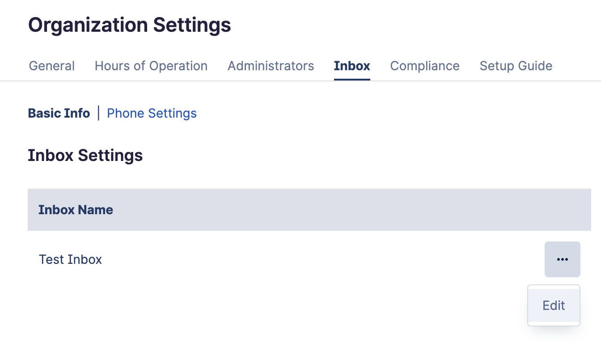
Task: Open the Setup Guide tab
Action: point(516,66)
